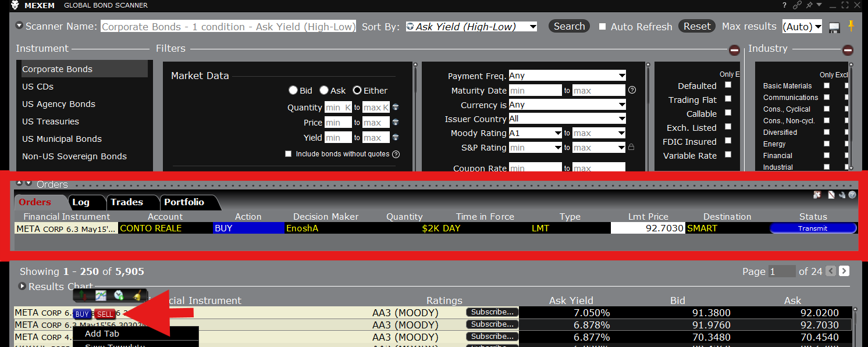This screenshot has width=868, height=347.
Task: Open the Currency is dropdown
Action: coord(567,105)
